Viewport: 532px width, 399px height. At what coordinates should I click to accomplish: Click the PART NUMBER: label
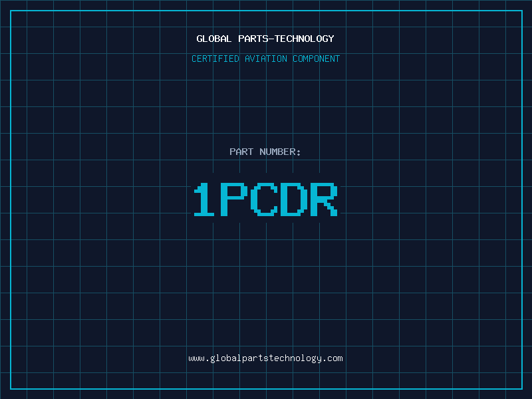(265, 152)
